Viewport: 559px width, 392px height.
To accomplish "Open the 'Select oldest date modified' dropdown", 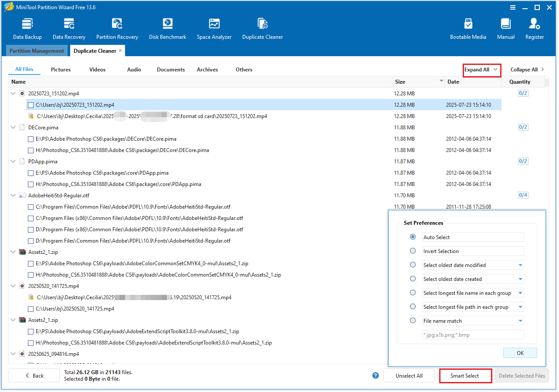I will [520, 265].
